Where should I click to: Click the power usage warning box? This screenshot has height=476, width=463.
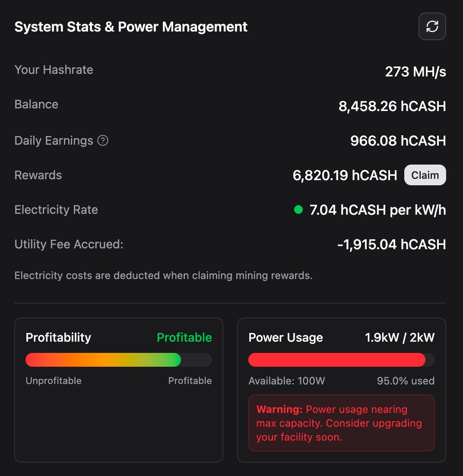tap(342, 423)
